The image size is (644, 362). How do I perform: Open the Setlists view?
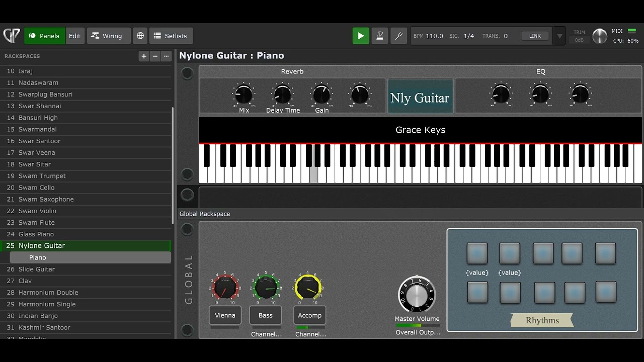coord(171,36)
